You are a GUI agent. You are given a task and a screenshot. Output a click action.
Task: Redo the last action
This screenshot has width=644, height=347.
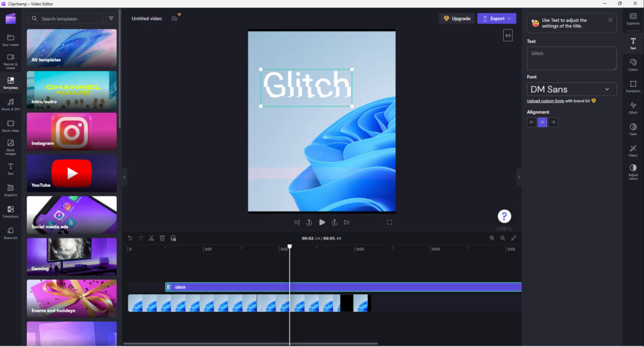point(141,238)
